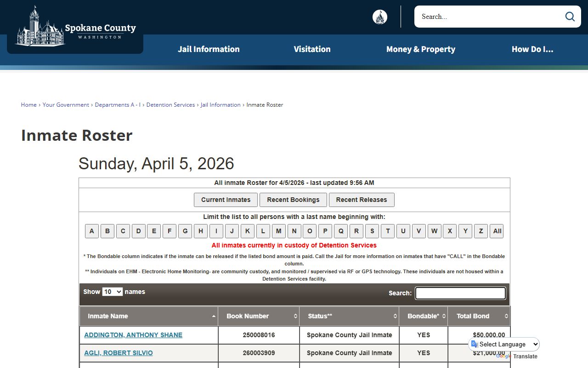The width and height of the screenshot is (588, 368).
Task: Sort the Status column
Action: 395,316
